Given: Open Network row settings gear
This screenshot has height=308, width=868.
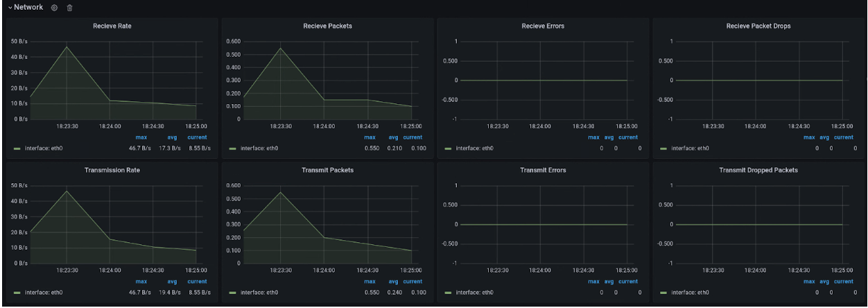Looking at the screenshot, I should (54, 8).
